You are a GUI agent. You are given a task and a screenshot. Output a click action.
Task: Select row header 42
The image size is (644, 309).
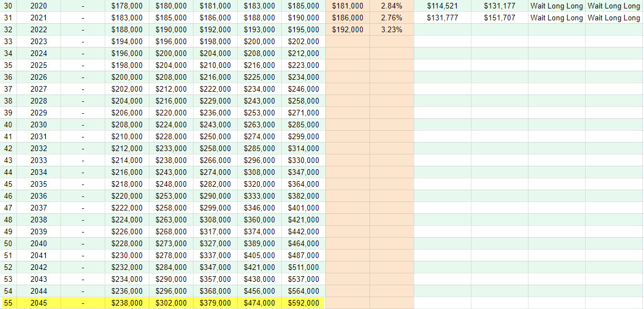[8, 148]
